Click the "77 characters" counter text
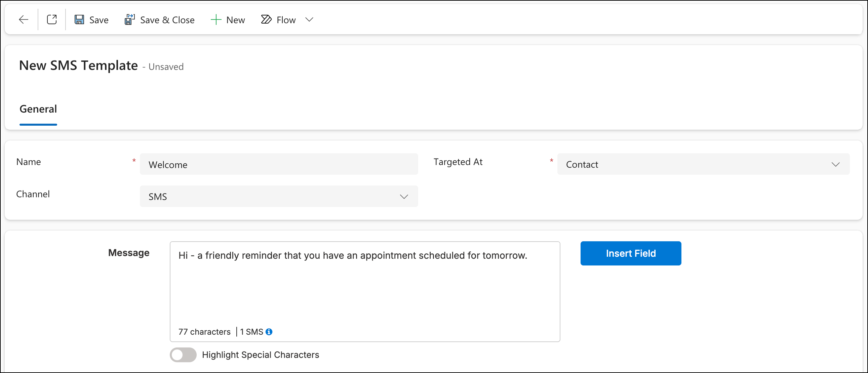Screen dimensions: 868x373 (204, 332)
